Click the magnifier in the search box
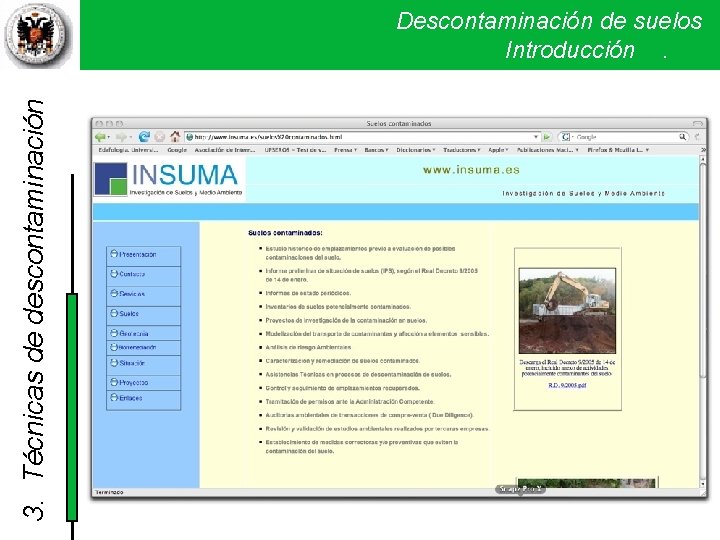This screenshot has width=720, height=540. tap(682, 136)
